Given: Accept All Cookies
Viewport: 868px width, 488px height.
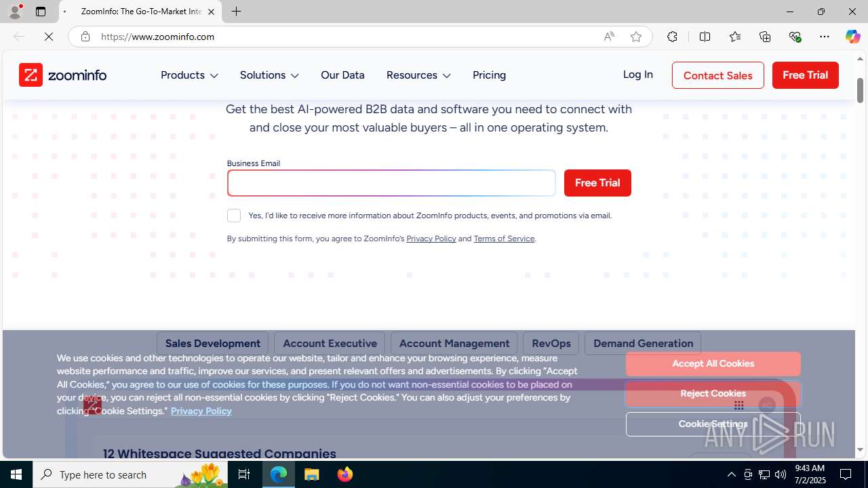Looking at the screenshot, I should click(713, 364).
